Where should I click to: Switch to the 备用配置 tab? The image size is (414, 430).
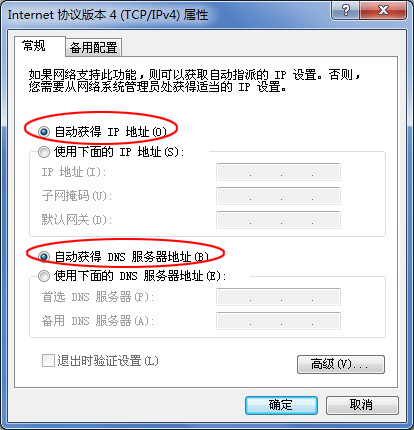[x=93, y=47]
